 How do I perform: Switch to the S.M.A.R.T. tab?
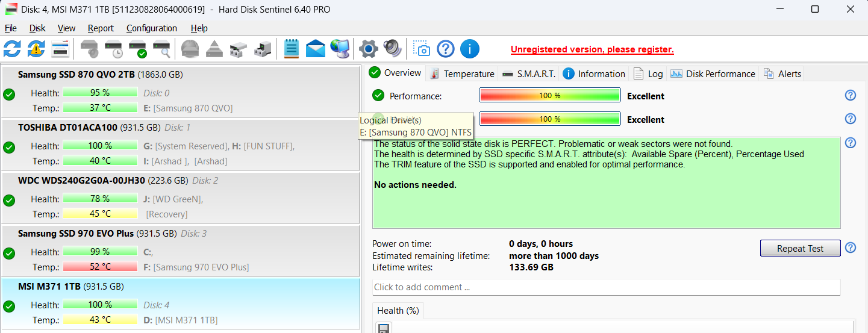[528, 74]
